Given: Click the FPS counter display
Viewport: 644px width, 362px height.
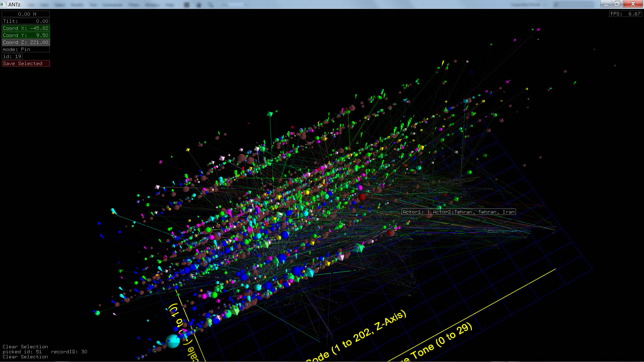Looking at the screenshot, I should click(625, 14).
